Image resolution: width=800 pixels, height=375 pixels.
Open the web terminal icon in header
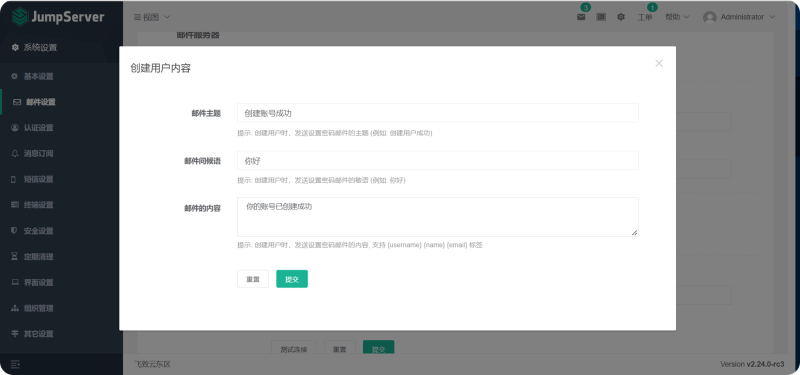coord(601,17)
